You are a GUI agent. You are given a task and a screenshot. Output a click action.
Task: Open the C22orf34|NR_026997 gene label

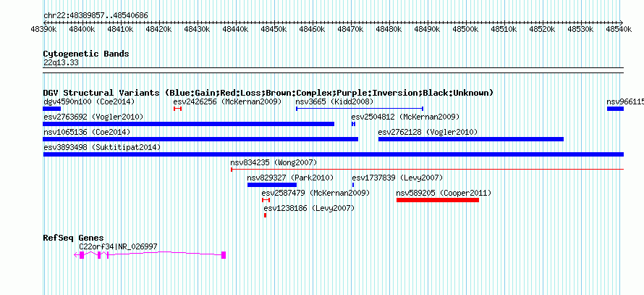coord(118,246)
